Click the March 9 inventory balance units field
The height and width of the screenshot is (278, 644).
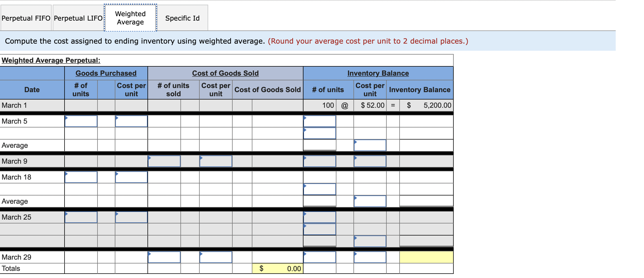point(319,161)
